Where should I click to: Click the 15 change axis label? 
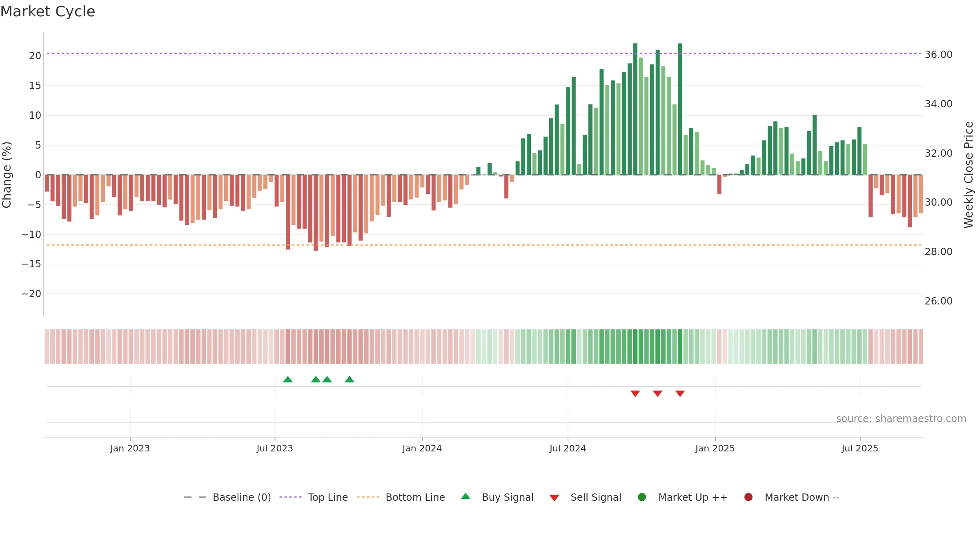click(x=35, y=86)
